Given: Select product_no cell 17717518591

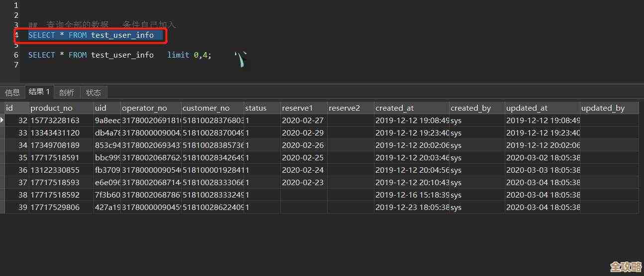Looking at the screenshot, I should point(61,158).
